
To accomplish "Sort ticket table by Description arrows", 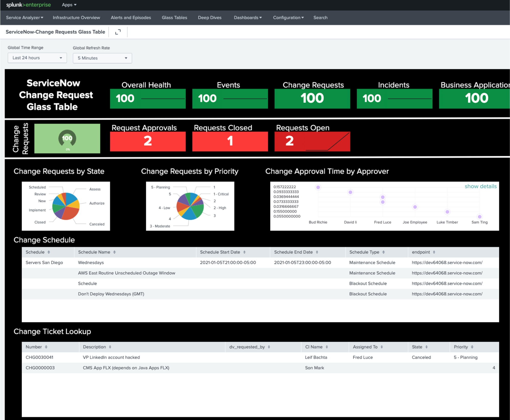I will tap(110, 347).
